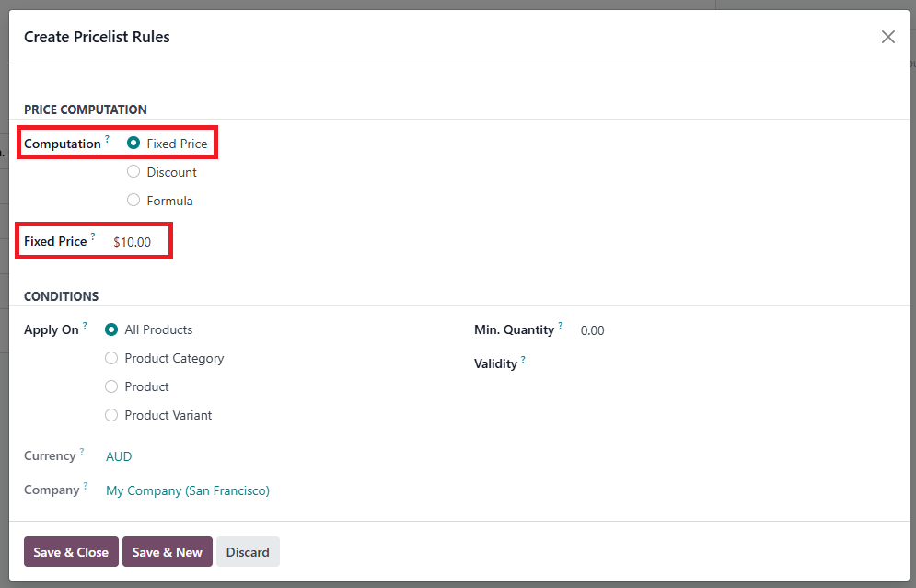Click help icon next to Min. Quantity
The height and width of the screenshot is (588, 916).
(561, 326)
